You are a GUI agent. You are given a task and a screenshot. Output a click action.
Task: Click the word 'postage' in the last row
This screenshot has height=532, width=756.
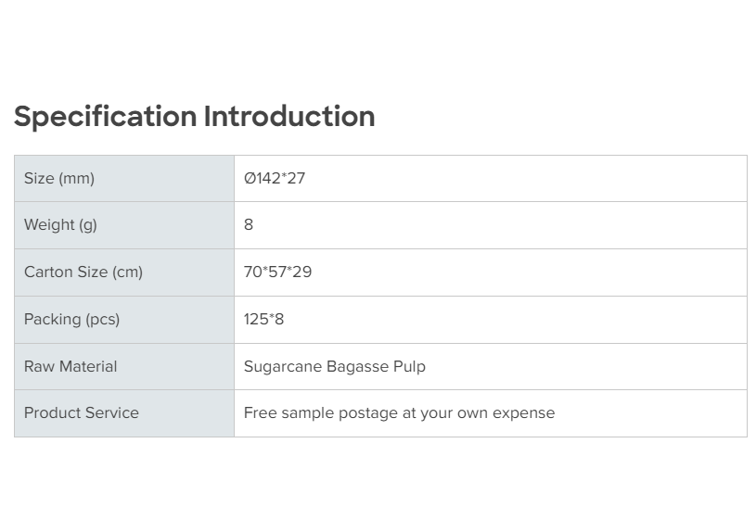click(369, 412)
